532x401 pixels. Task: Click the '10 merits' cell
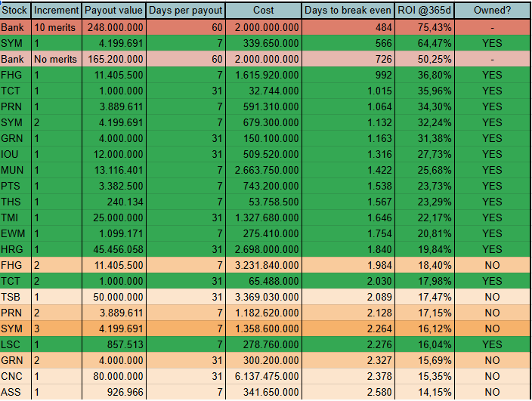57,27
